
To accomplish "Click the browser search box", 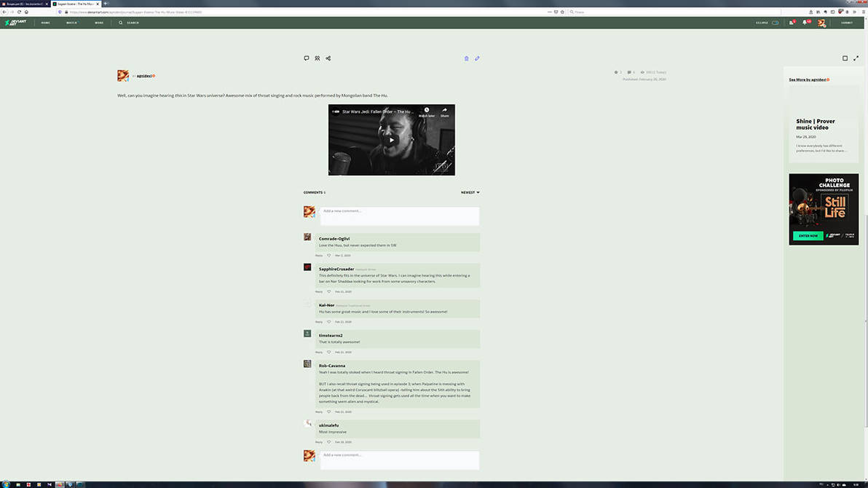I will tap(674, 12).
